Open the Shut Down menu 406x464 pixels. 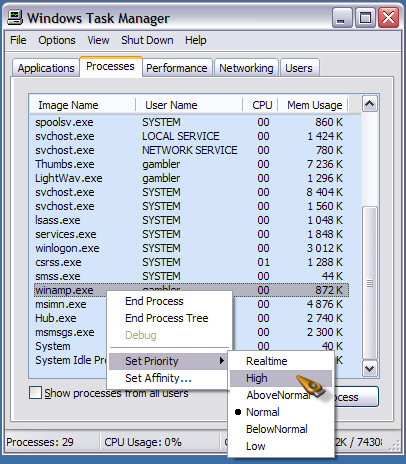pyautogui.click(x=147, y=40)
